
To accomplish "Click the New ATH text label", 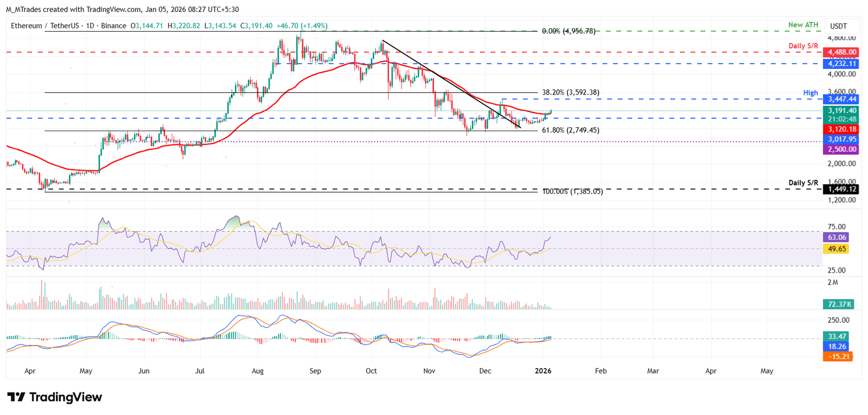I will pyautogui.click(x=804, y=25).
